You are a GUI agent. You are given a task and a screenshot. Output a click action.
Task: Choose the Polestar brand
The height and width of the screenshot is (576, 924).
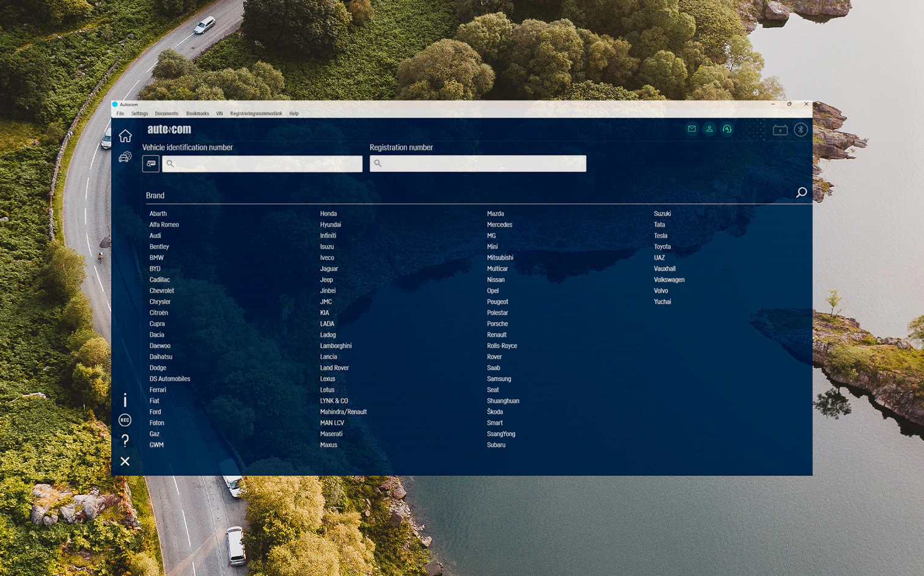[497, 312]
